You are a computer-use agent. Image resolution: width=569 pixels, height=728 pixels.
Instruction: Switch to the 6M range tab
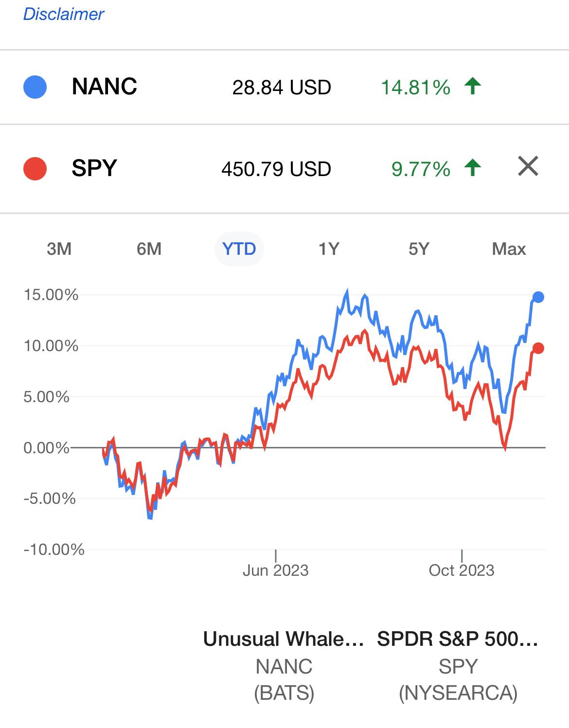[x=149, y=249]
